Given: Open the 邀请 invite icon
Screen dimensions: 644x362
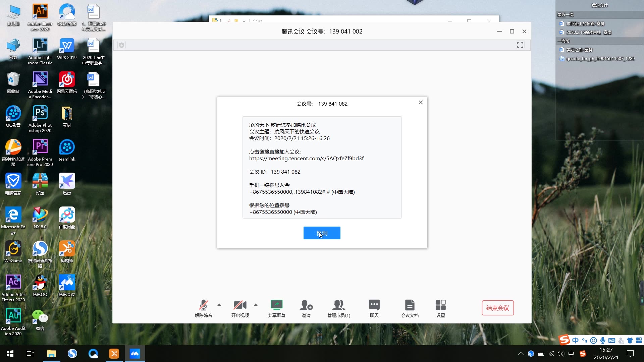Looking at the screenshot, I should 306,308.
